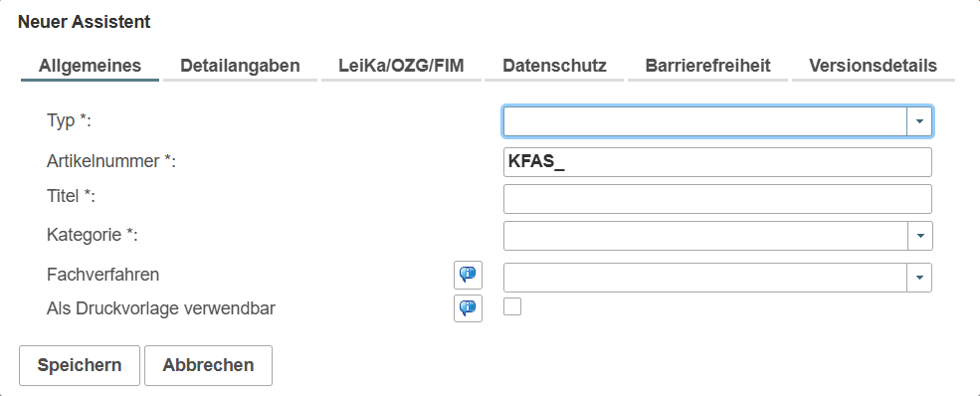Image resolution: width=980 pixels, height=396 pixels.
Task: Expand the Typ dropdown arrow
Action: click(919, 121)
